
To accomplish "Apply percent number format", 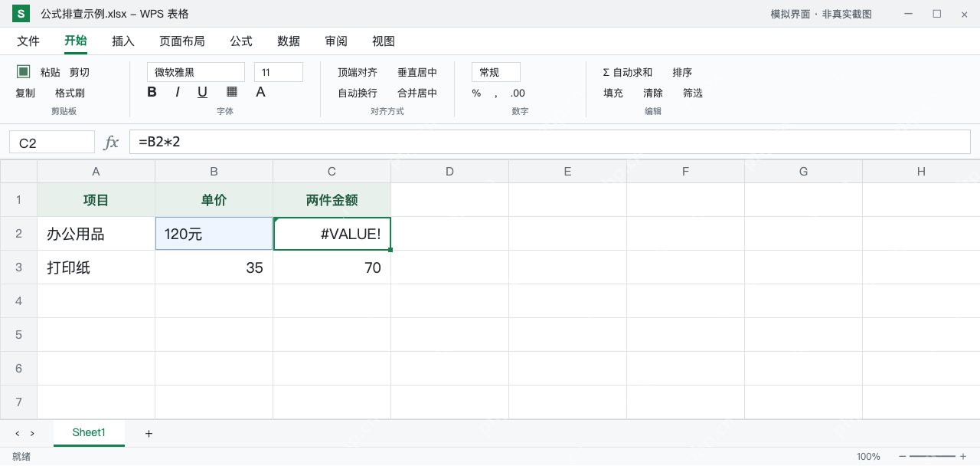I will pos(476,93).
